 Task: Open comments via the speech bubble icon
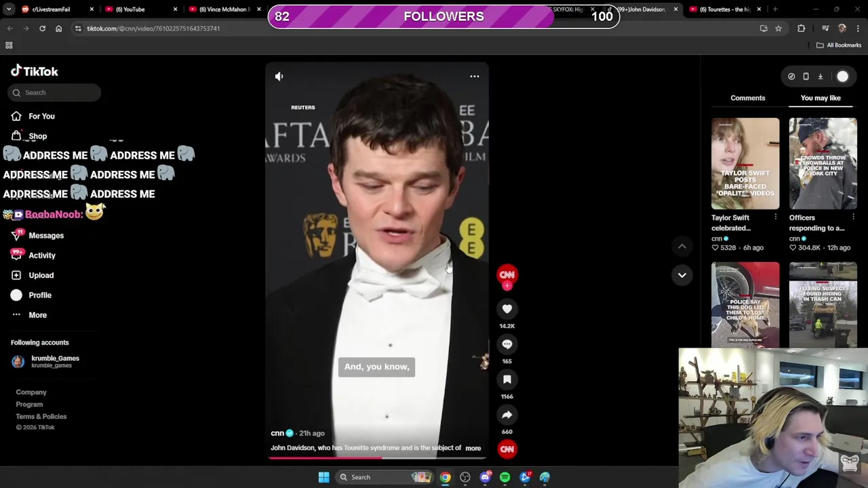click(x=507, y=344)
